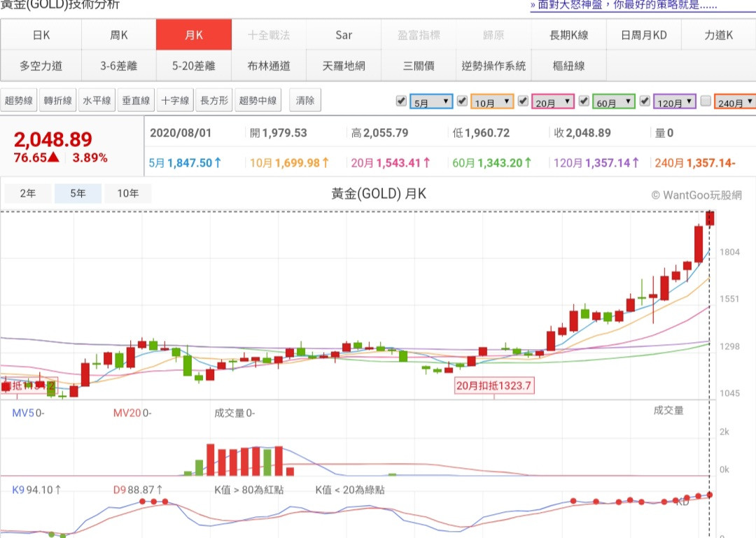Screen dimensions: 756x538
Task: Select the 2年 time range button
Action: 28,194
